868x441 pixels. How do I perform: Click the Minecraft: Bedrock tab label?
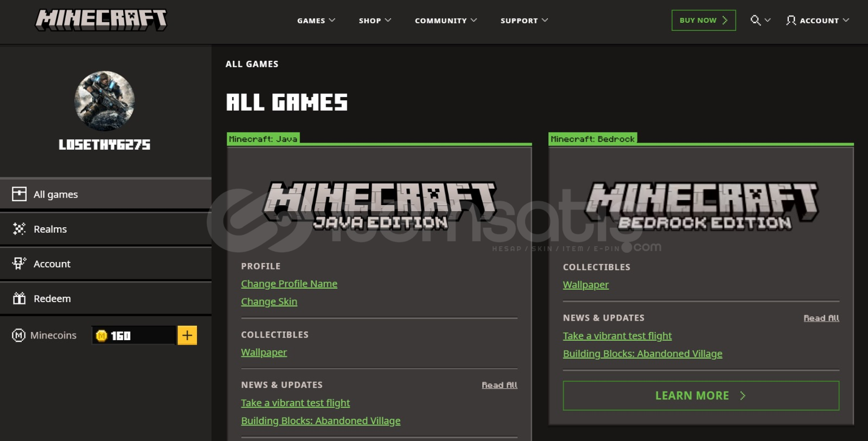(593, 139)
